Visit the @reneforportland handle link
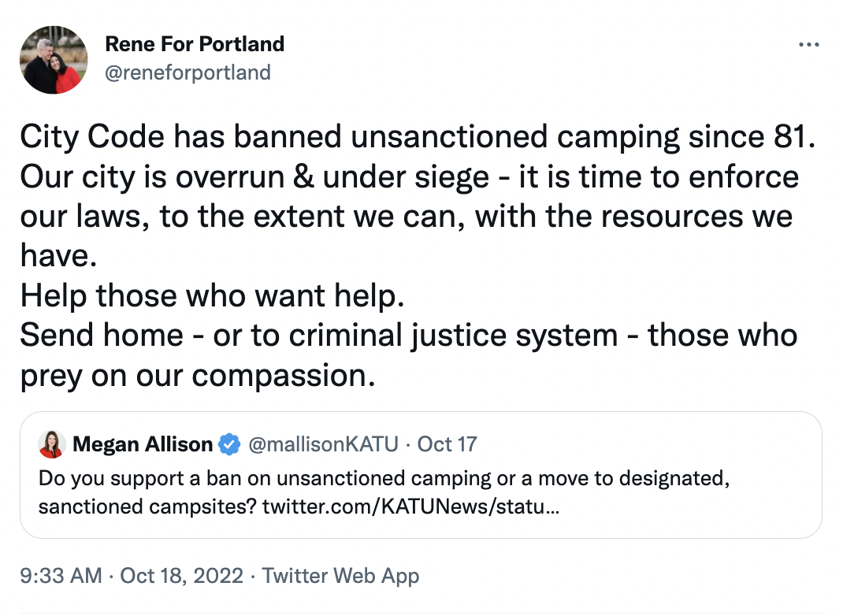 click(188, 72)
